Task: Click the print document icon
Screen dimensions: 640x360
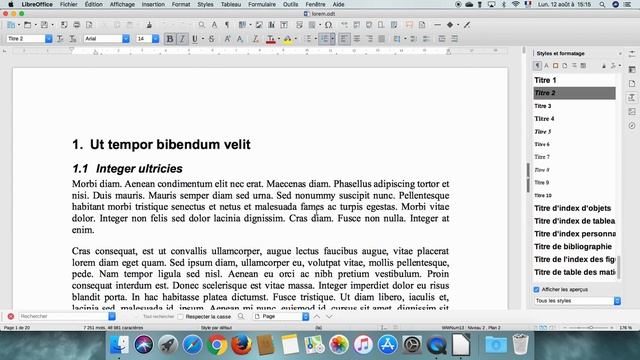Action: pos(76,25)
